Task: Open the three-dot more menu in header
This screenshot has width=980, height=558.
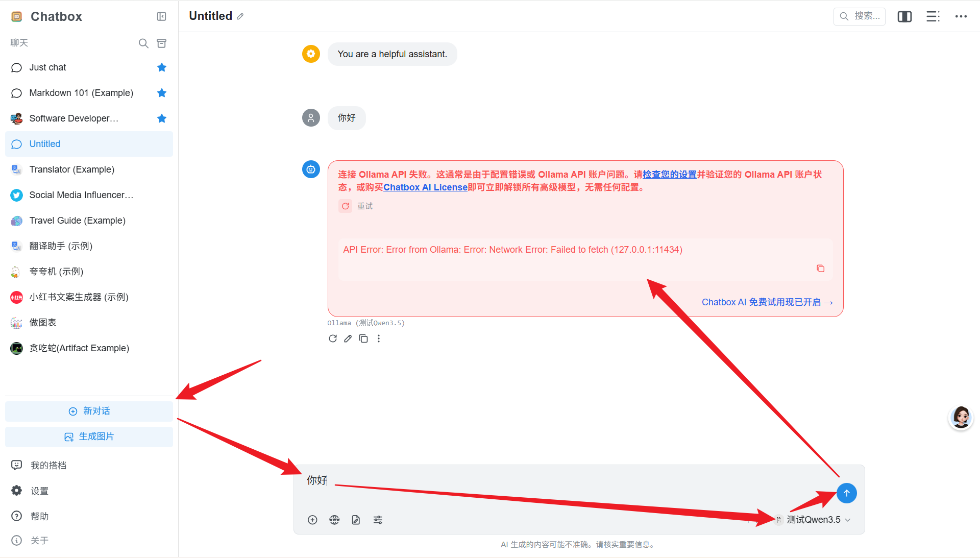Action: (x=961, y=16)
